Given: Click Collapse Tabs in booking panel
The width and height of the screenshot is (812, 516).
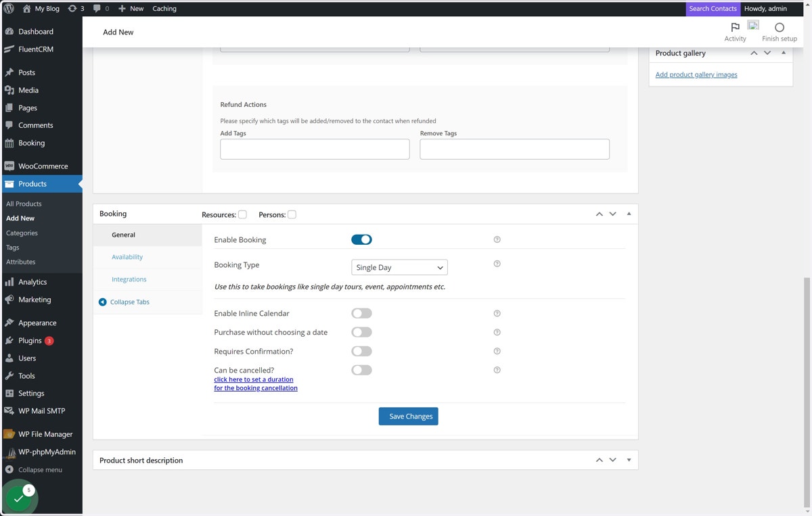Looking at the screenshot, I should point(125,302).
